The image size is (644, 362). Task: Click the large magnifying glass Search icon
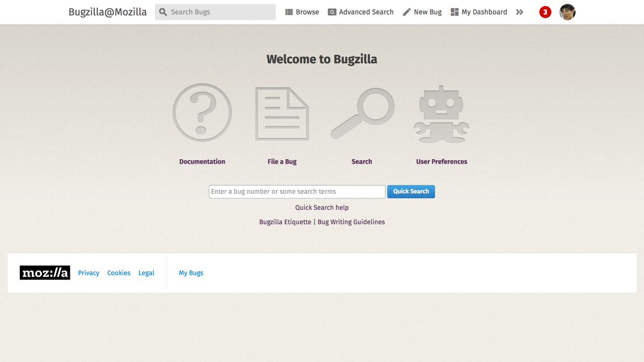pos(362,114)
